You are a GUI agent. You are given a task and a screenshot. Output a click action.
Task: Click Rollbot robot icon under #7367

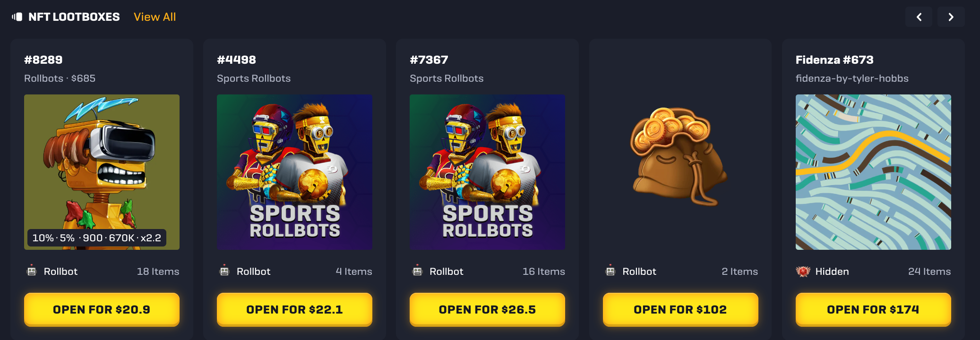[417, 271]
